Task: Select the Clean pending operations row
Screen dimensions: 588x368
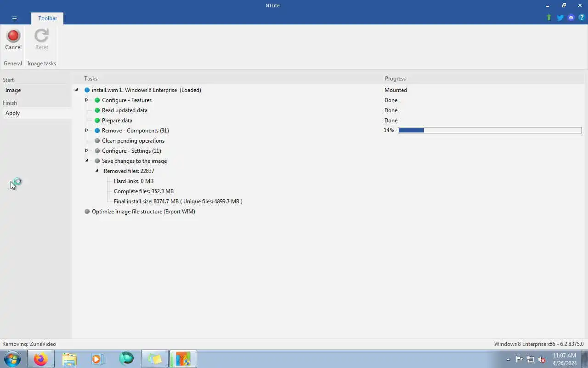Action: tap(133, 141)
